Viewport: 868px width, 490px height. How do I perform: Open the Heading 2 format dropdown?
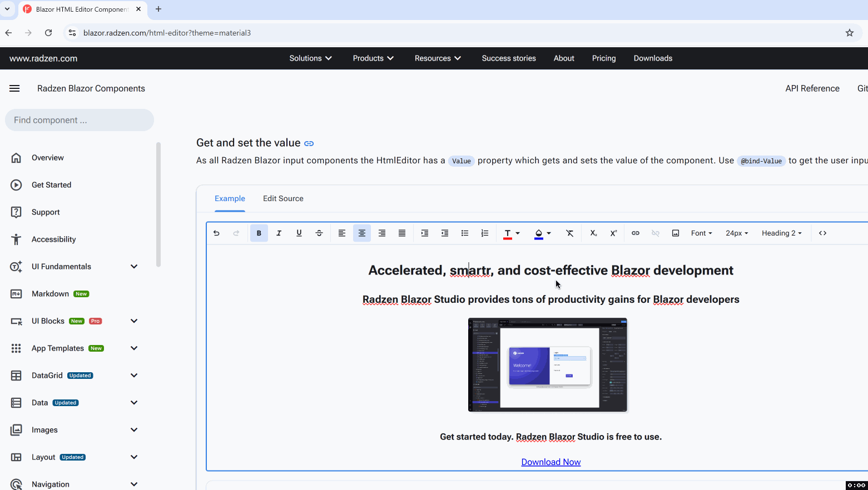782,233
